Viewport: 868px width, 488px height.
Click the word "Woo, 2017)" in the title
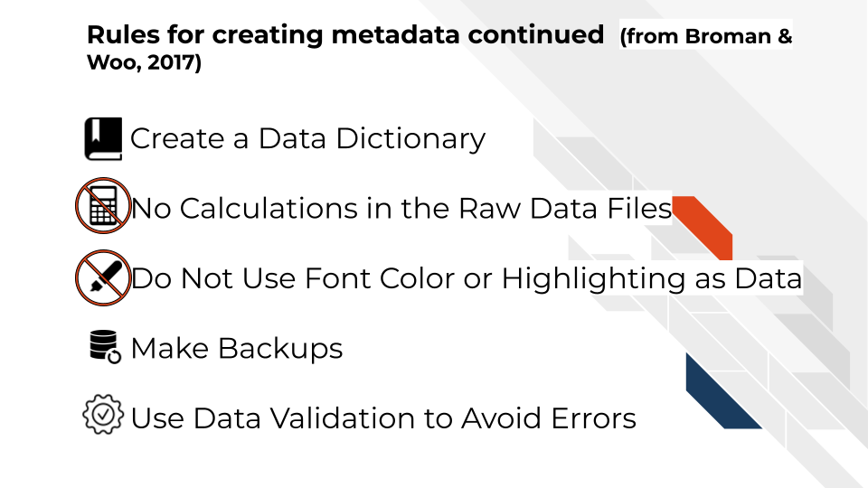coord(145,65)
